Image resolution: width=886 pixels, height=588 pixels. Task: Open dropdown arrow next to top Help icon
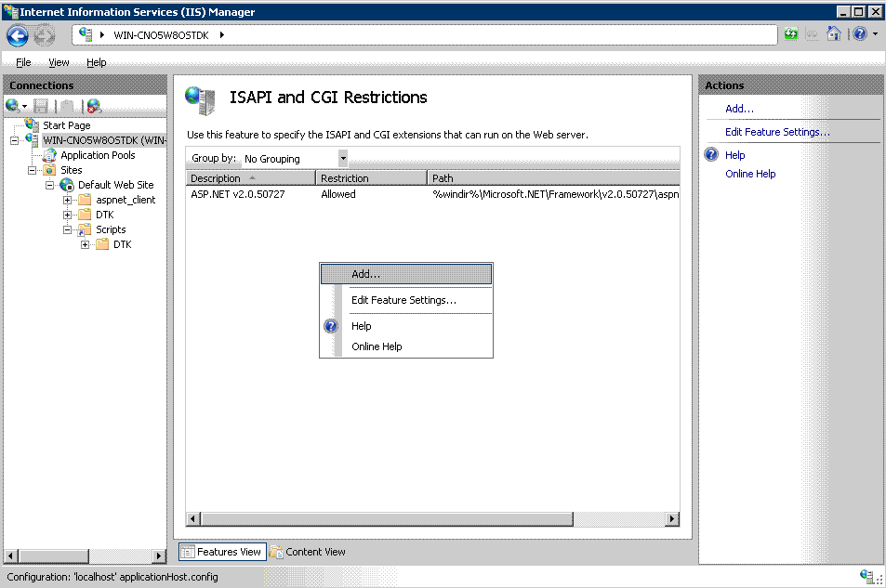(875, 34)
